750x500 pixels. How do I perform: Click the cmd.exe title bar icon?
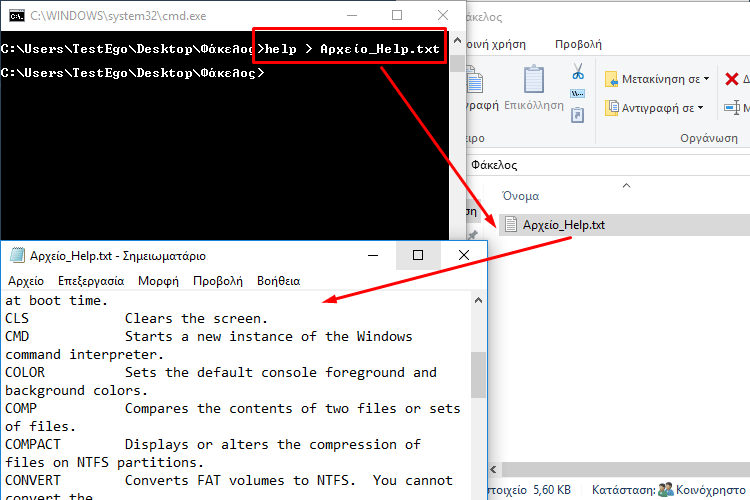point(17,16)
